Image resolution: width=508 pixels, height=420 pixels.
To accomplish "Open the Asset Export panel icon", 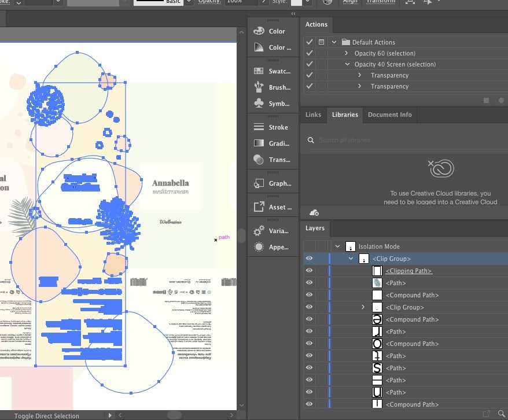I will 259,207.
